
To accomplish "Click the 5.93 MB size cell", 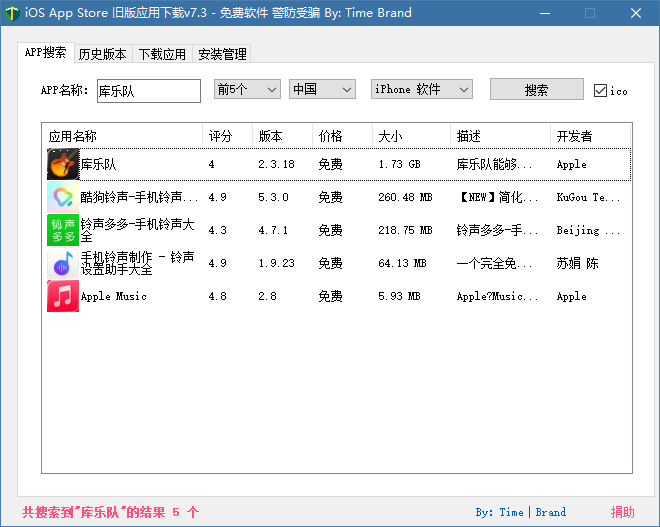I will click(399, 296).
